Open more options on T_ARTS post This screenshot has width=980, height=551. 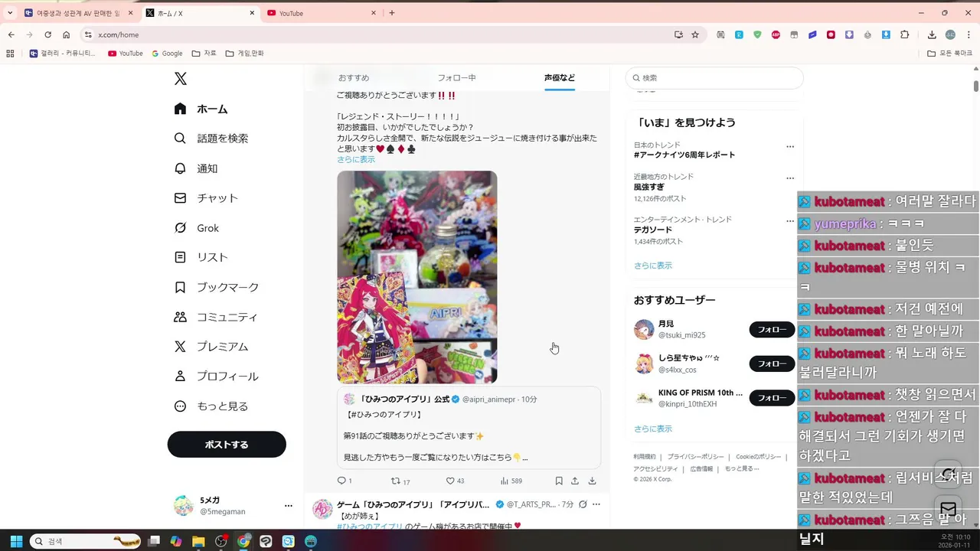click(x=596, y=505)
